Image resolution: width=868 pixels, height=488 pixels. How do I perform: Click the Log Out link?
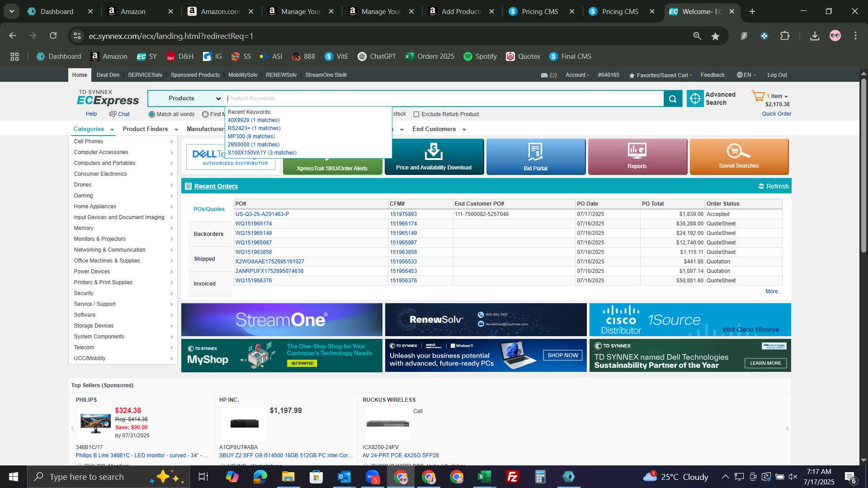click(x=777, y=75)
